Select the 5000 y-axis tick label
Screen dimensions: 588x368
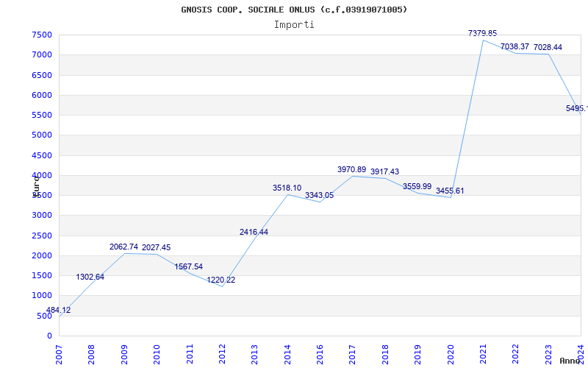point(42,135)
